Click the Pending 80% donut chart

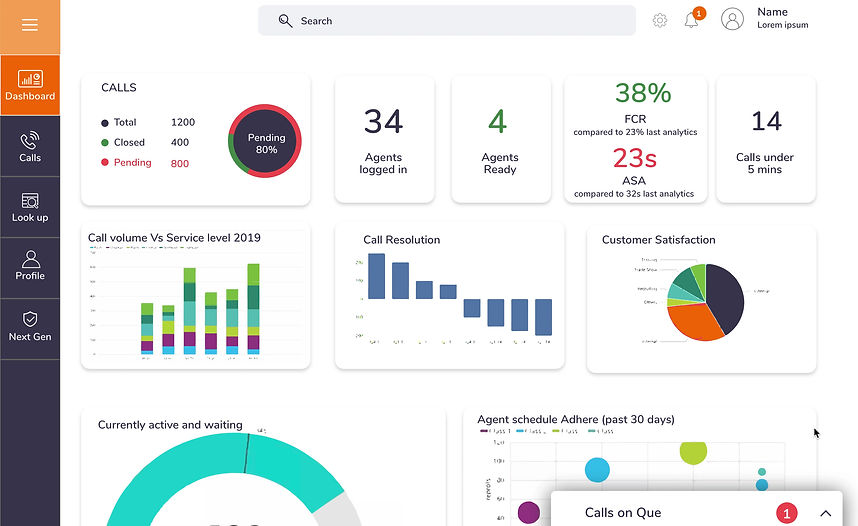[265, 141]
